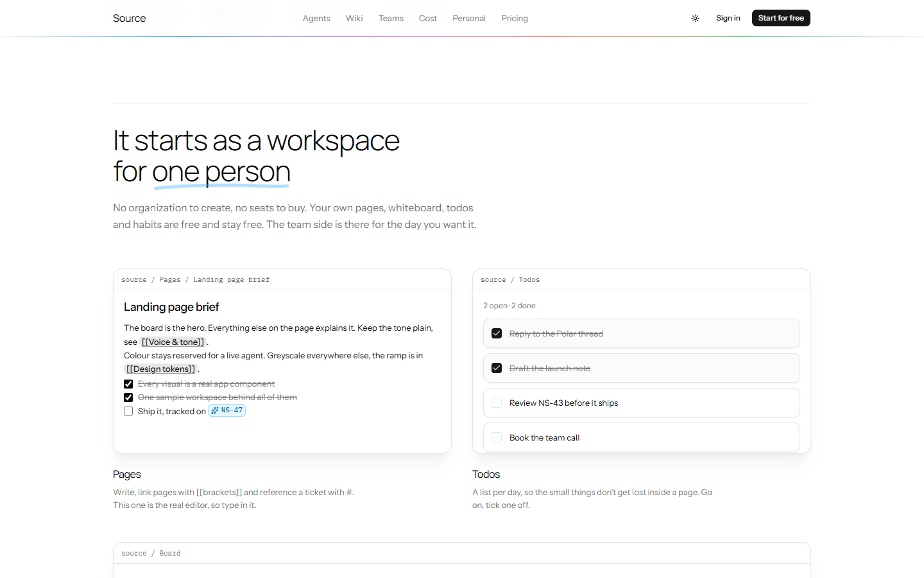Click the 'source / Todos' breadcrumb
The image size is (924, 578).
point(510,279)
